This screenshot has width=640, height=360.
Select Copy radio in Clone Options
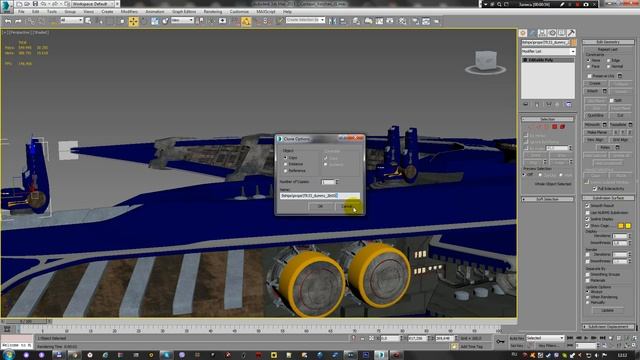tap(286, 158)
